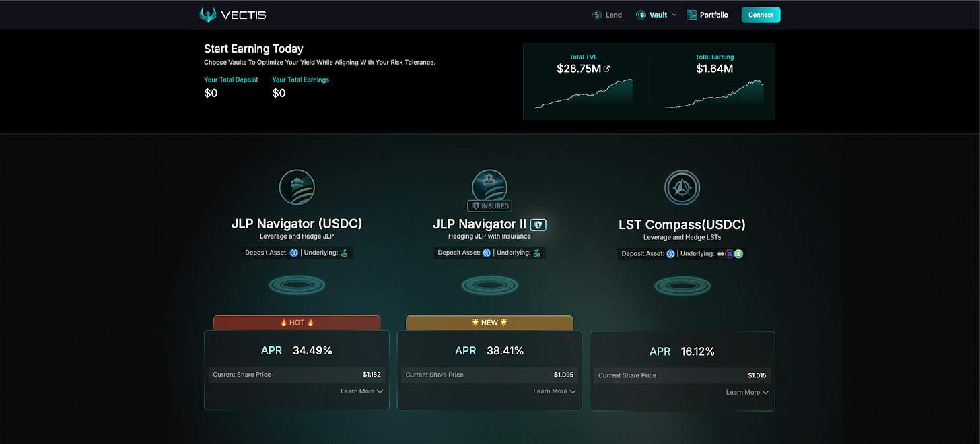Click the shield icon next to JLP Navigator II
The image size is (980, 444).
[538, 224]
